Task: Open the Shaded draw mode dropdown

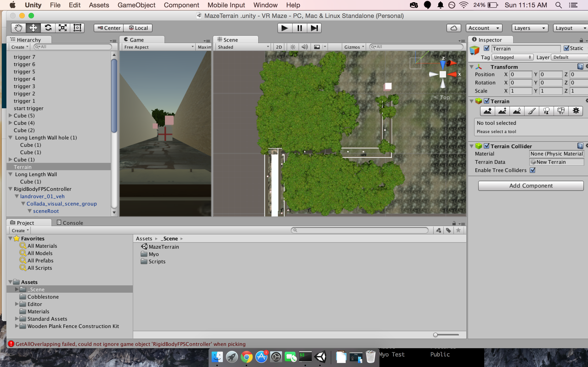Action: 243,47
